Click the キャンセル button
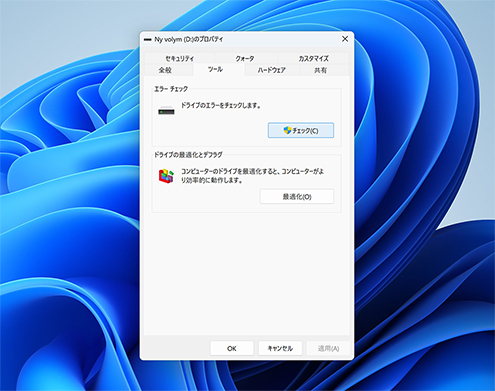The width and height of the screenshot is (495, 391). 280,348
